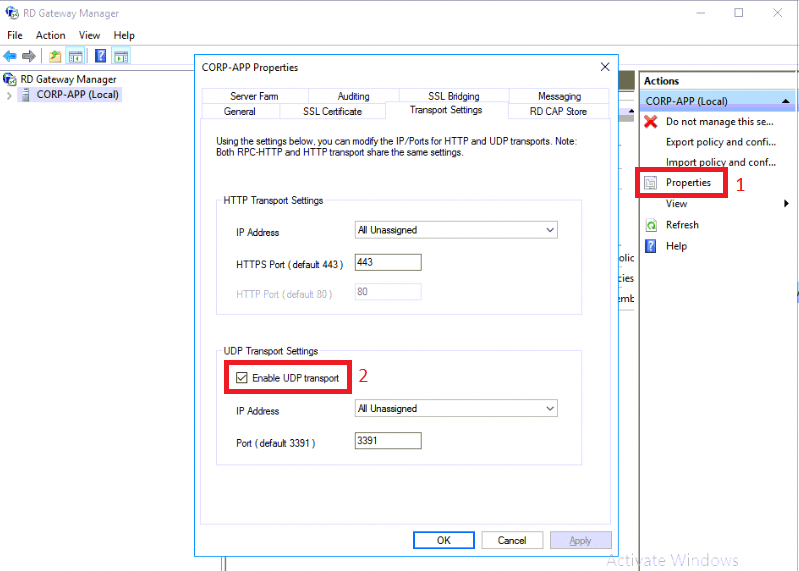Click Do not manage this server action

[720, 121]
